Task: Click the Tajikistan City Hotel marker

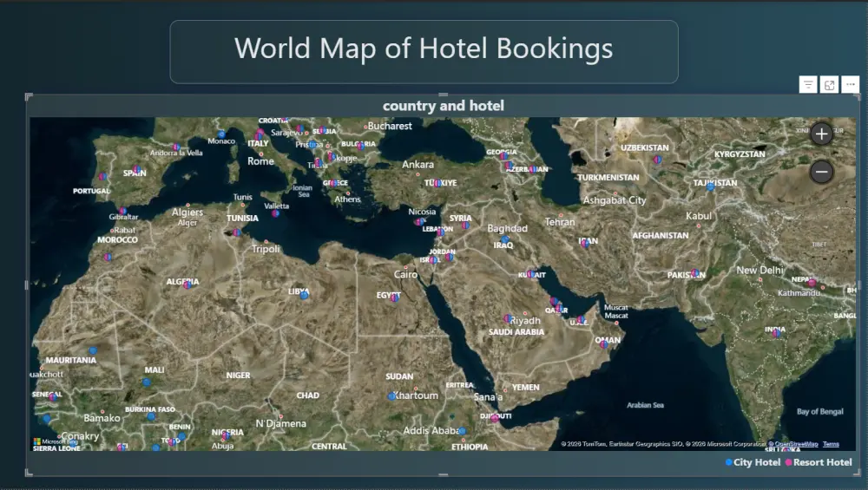Action: [710, 187]
